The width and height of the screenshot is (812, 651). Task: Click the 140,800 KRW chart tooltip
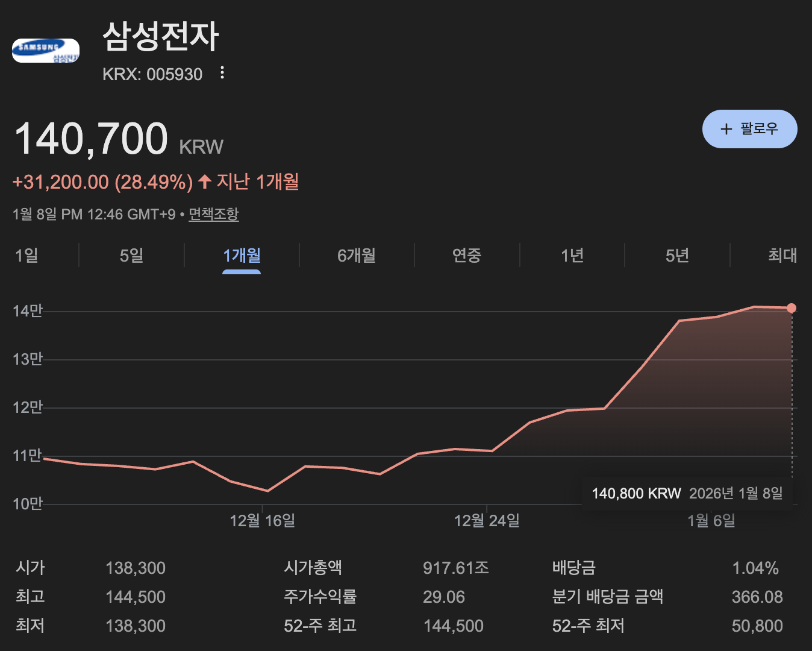click(x=687, y=494)
